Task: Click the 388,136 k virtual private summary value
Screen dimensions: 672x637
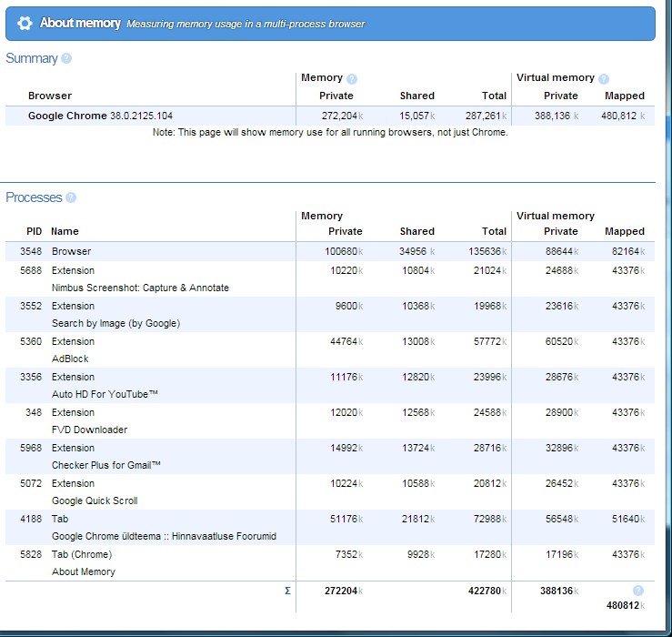Action: [x=557, y=116]
